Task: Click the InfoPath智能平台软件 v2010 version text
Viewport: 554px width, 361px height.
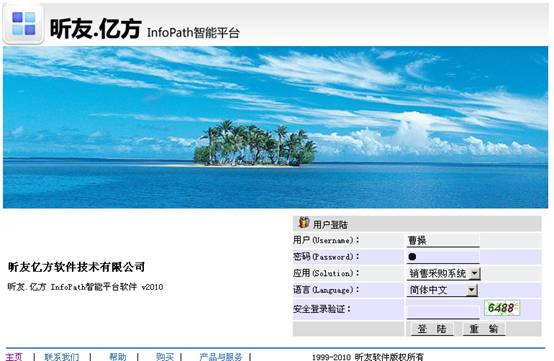Action: tap(85, 286)
